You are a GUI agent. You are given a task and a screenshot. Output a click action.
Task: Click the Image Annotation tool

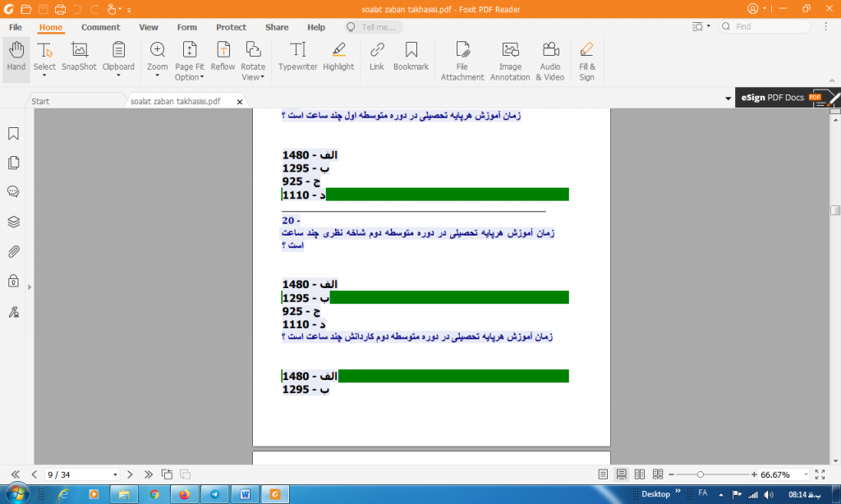510,60
